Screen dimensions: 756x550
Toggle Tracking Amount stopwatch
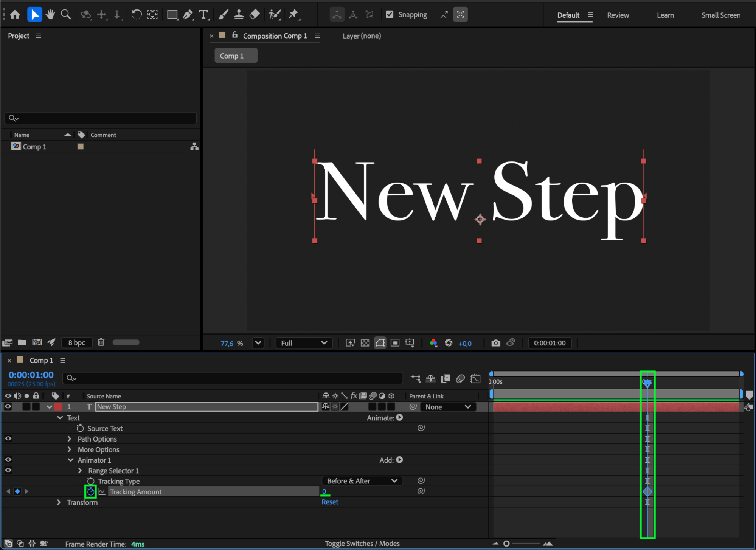pos(90,491)
